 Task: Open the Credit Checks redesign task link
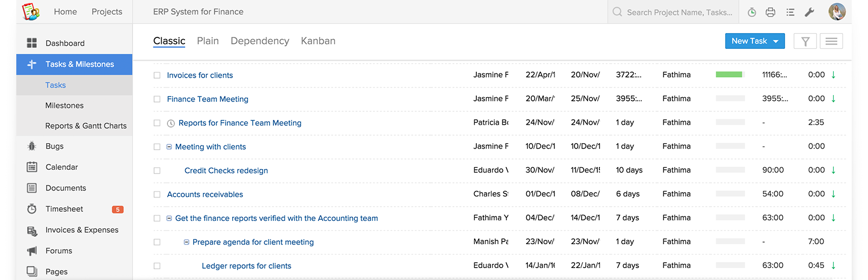point(226,170)
